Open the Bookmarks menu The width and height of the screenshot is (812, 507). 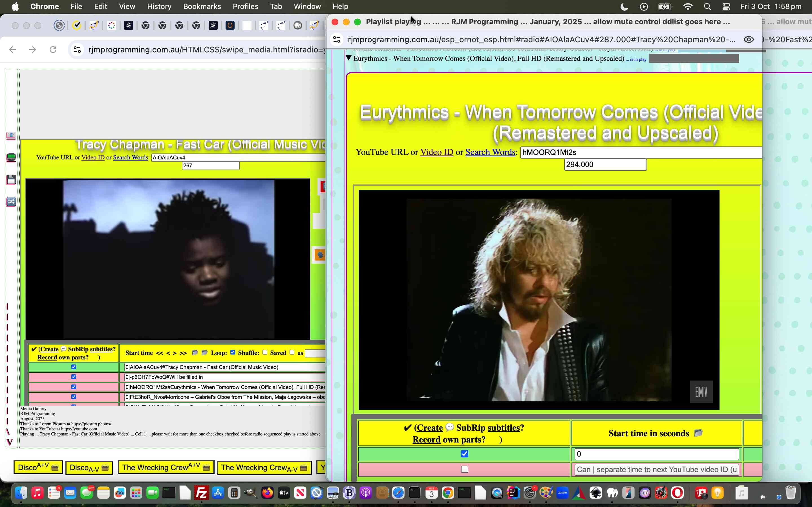202,6
